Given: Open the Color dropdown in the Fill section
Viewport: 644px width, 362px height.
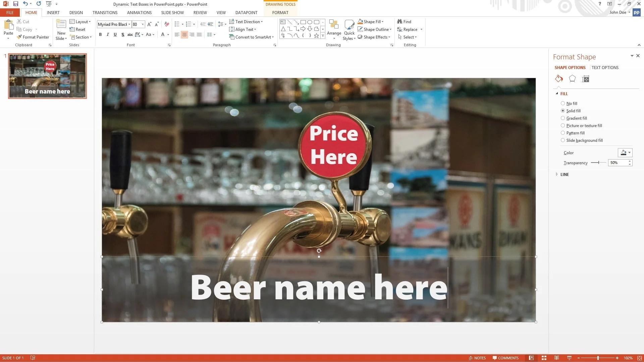Looking at the screenshot, I should click(625, 153).
